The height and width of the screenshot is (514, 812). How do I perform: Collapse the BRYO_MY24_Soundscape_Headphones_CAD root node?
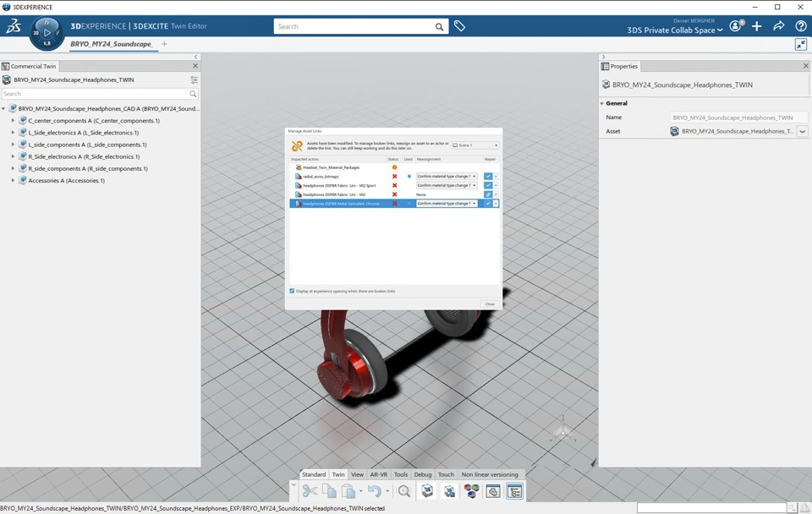point(3,109)
